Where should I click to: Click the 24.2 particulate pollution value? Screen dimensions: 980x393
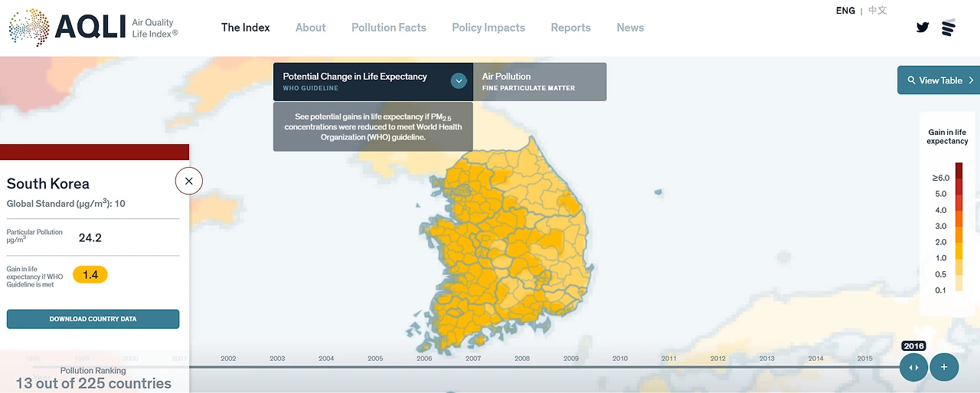click(90, 237)
